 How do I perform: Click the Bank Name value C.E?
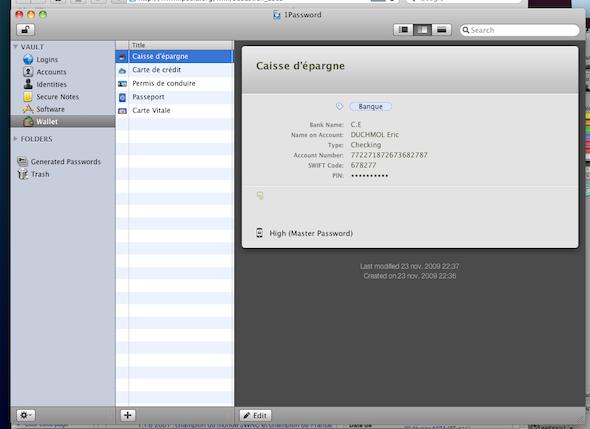pyautogui.click(x=356, y=124)
